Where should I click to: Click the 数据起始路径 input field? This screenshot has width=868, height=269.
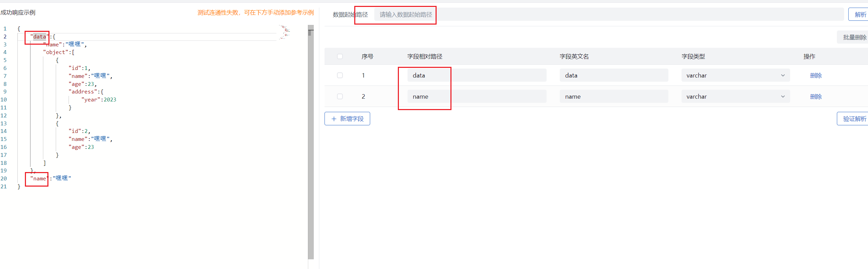pyautogui.click(x=609, y=15)
